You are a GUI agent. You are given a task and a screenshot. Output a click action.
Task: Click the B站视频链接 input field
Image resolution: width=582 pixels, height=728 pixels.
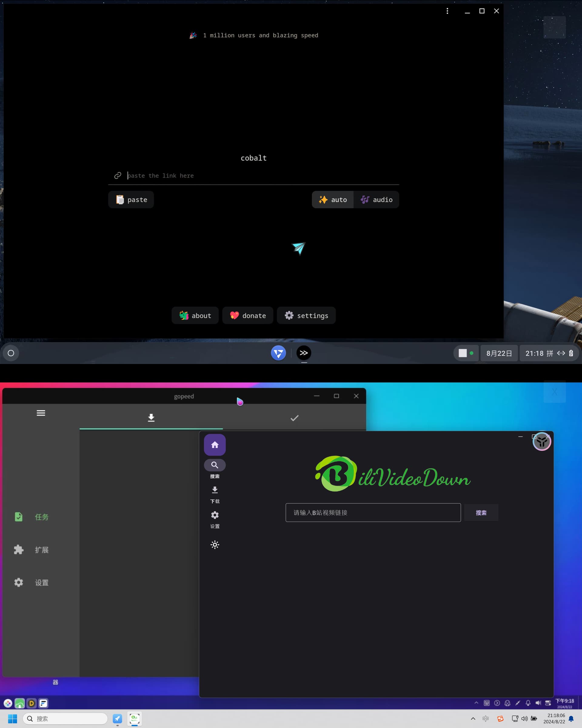(373, 513)
